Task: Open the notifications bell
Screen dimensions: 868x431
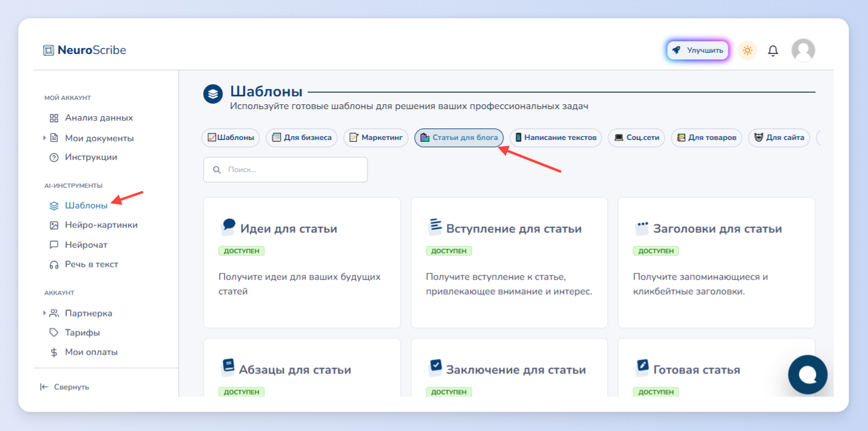Action: click(x=773, y=51)
